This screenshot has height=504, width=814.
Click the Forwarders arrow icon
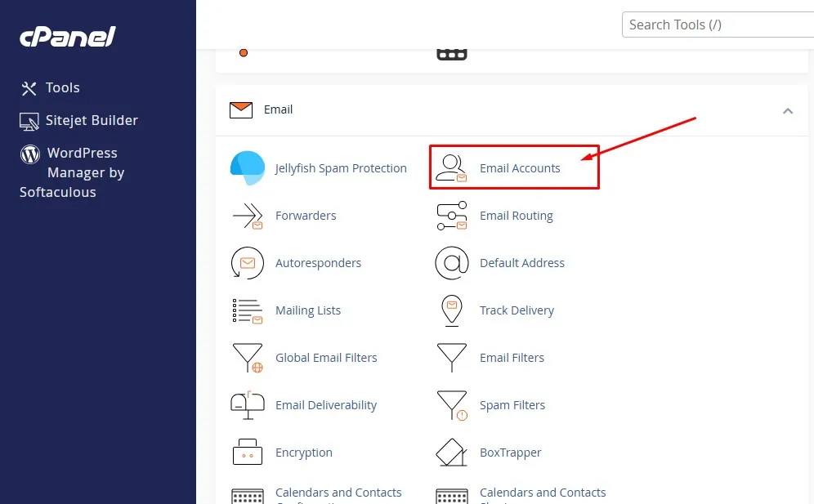248,216
